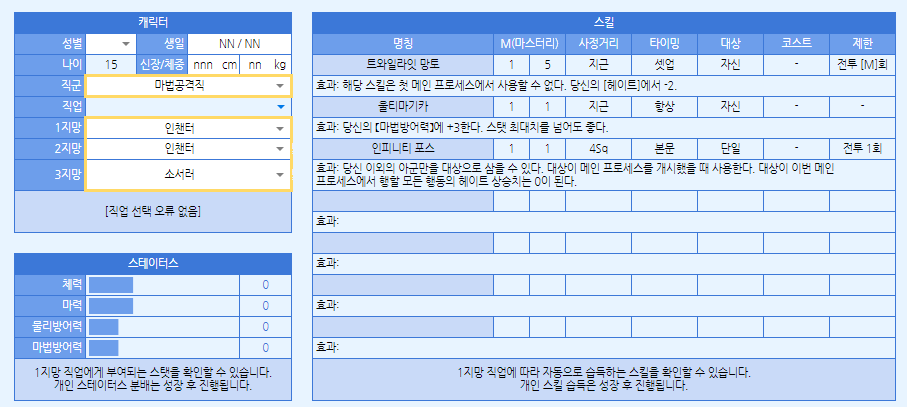Click the 스킬 panel header
The image size is (907, 407).
pos(604,24)
